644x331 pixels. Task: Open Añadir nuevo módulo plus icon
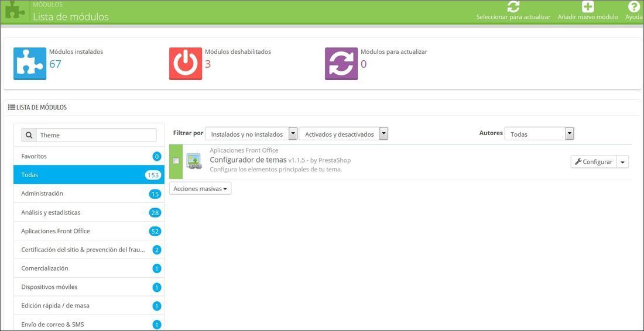click(x=588, y=6)
